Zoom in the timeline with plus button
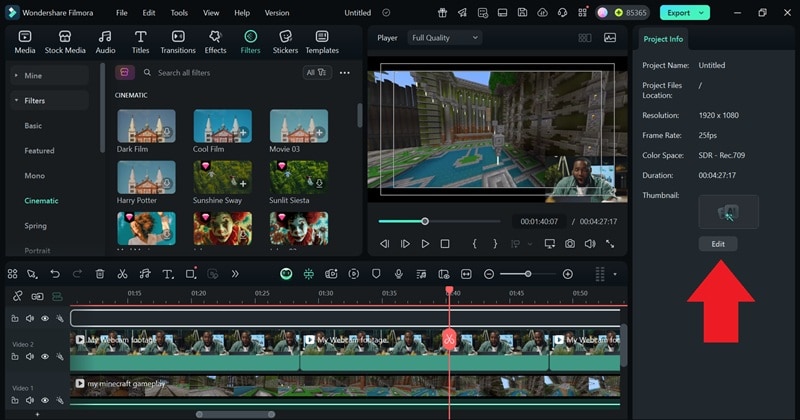The height and width of the screenshot is (420, 800). pos(567,274)
